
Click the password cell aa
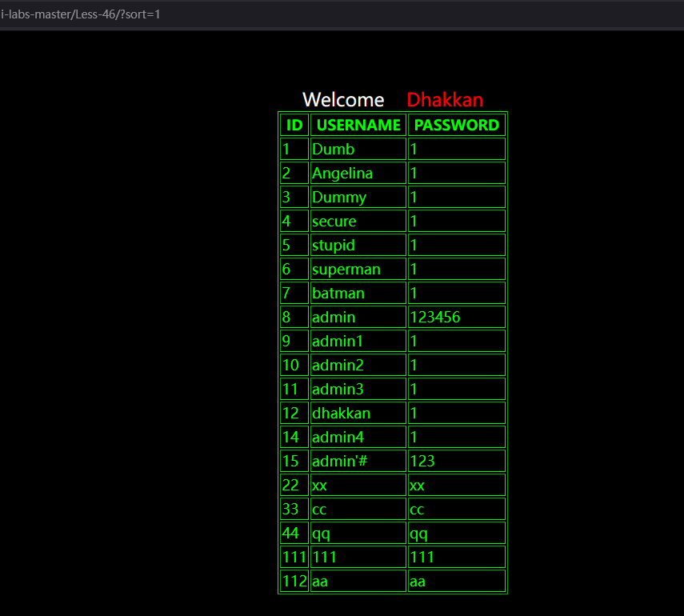[457, 581]
